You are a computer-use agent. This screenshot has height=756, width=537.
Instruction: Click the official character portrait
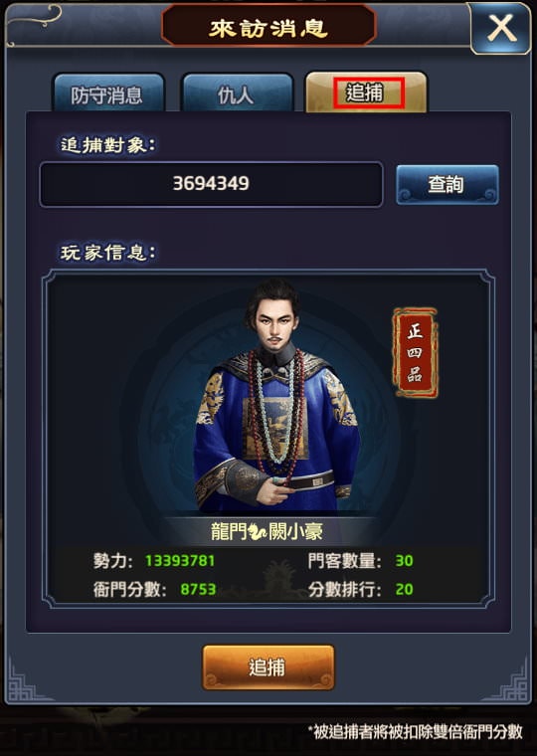click(275, 394)
